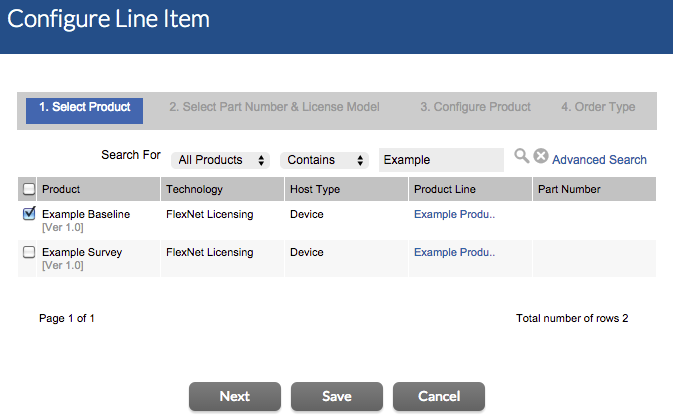
Task: Click the Technology column header
Action: 194,189
